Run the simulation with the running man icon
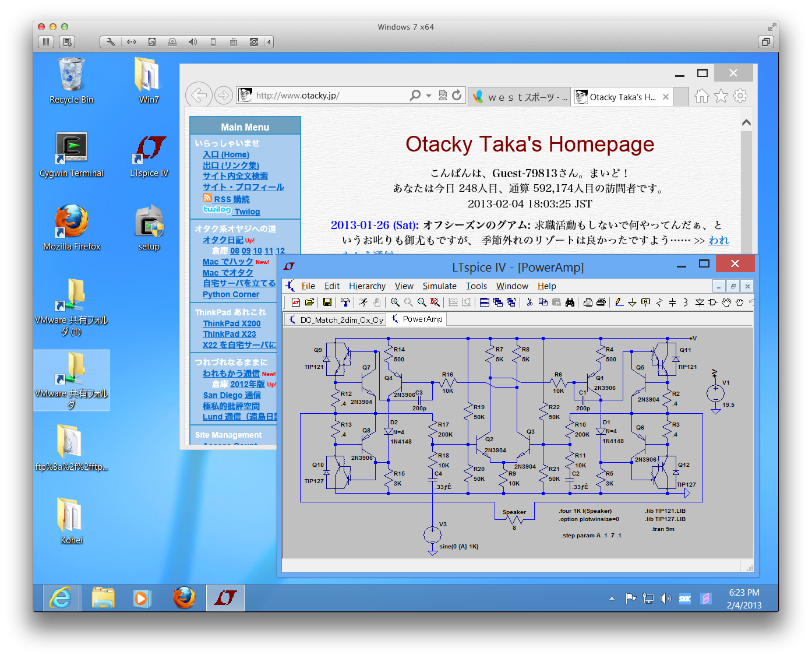The width and height of the screenshot is (812, 658). click(x=363, y=302)
